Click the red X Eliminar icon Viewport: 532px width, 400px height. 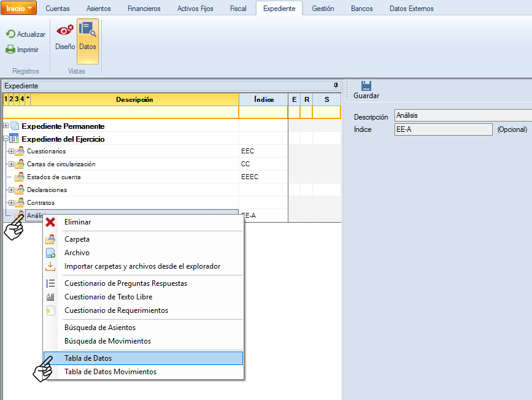click(x=50, y=222)
